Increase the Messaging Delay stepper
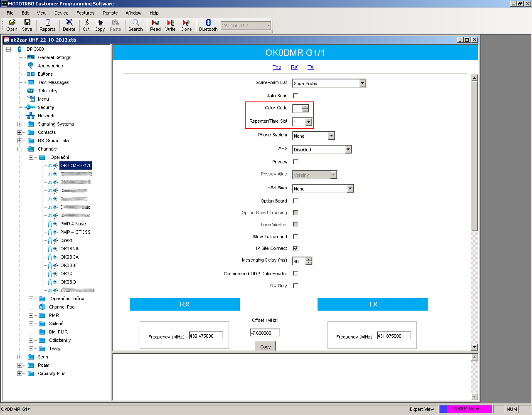Viewport: 532px width, 415px height. tap(308, 259)
